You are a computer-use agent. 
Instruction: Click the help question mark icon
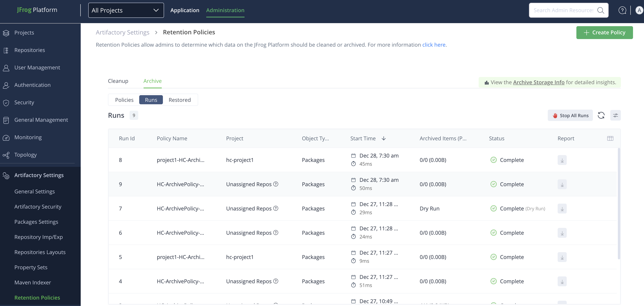[622, 10]
